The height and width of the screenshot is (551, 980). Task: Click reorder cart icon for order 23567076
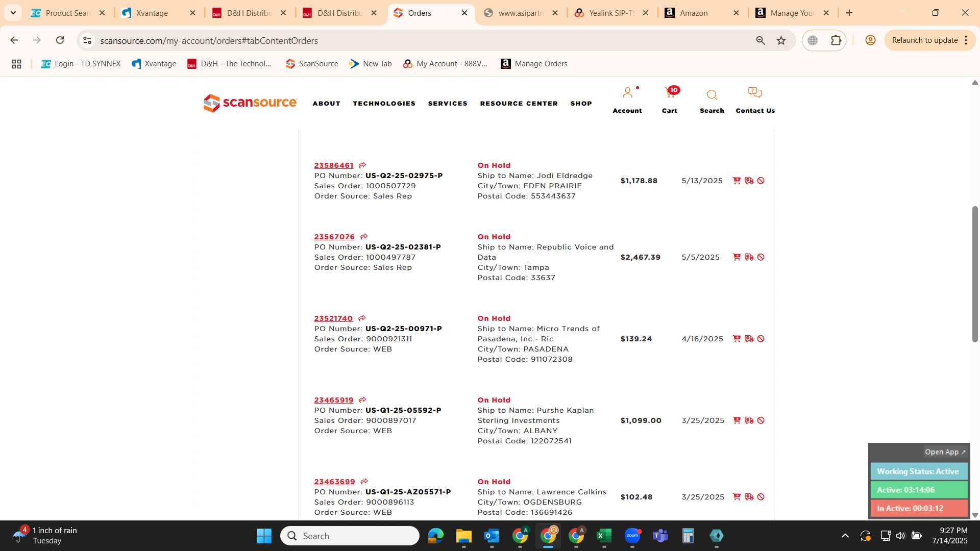pyautogui.click(x=737, y=257)
